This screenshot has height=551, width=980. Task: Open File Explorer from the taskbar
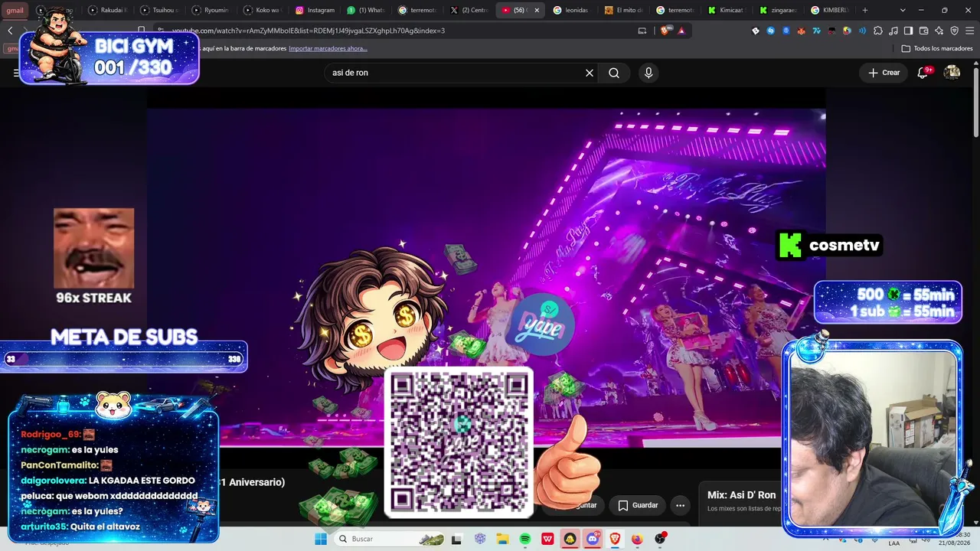pos(502,539)
